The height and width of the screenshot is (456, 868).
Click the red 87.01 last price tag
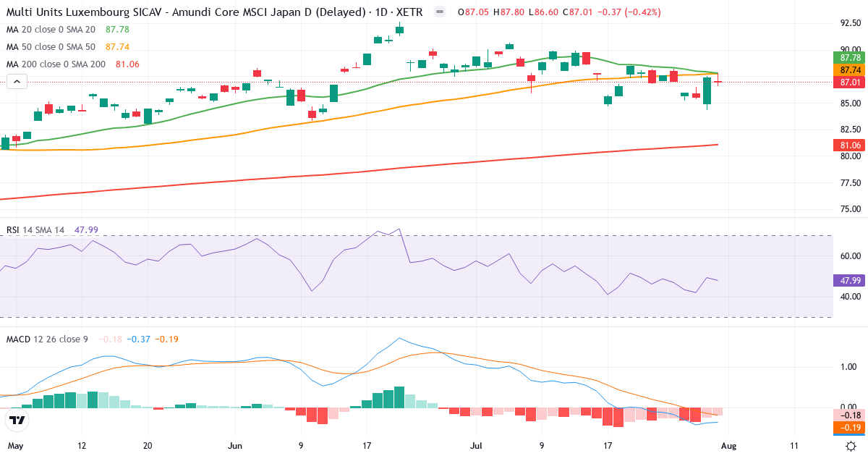[x=851, y=83]
